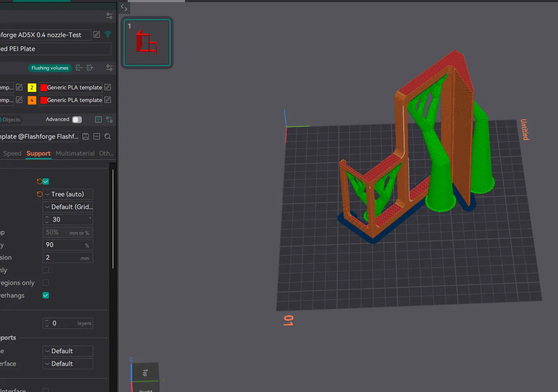Open the PEI Plate bed type dropdown
The width and height of the screenshot is (558, 392).
point(55,49)
